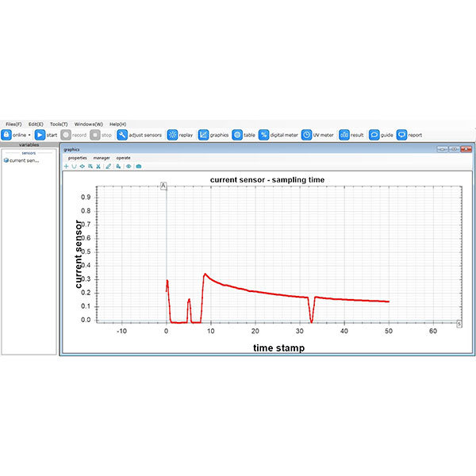Open the UV meter clock icon

(x=306, y=135)
